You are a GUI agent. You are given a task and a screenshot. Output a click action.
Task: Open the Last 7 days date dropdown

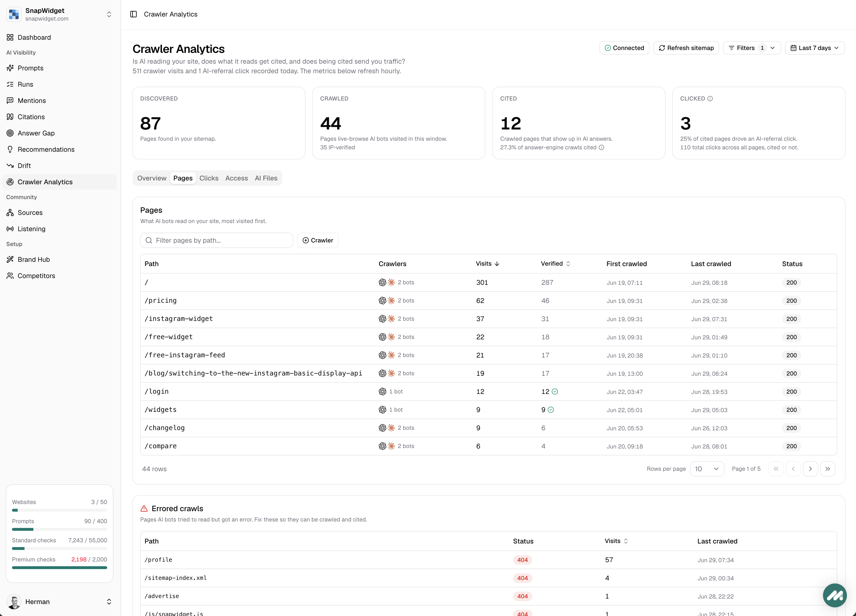point(814,48)
